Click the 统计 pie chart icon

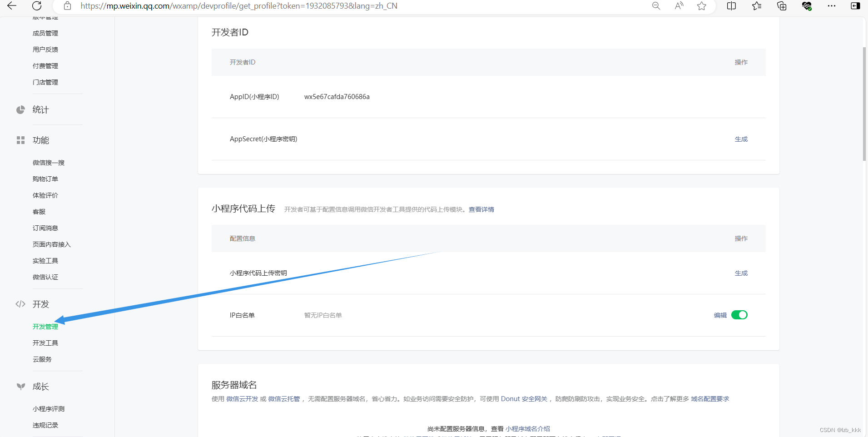tap(20, 109)
